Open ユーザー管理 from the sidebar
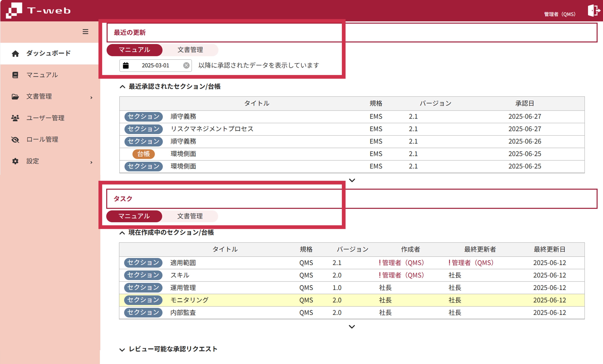Viewport: 603px width, 364px height. point(45,118)
